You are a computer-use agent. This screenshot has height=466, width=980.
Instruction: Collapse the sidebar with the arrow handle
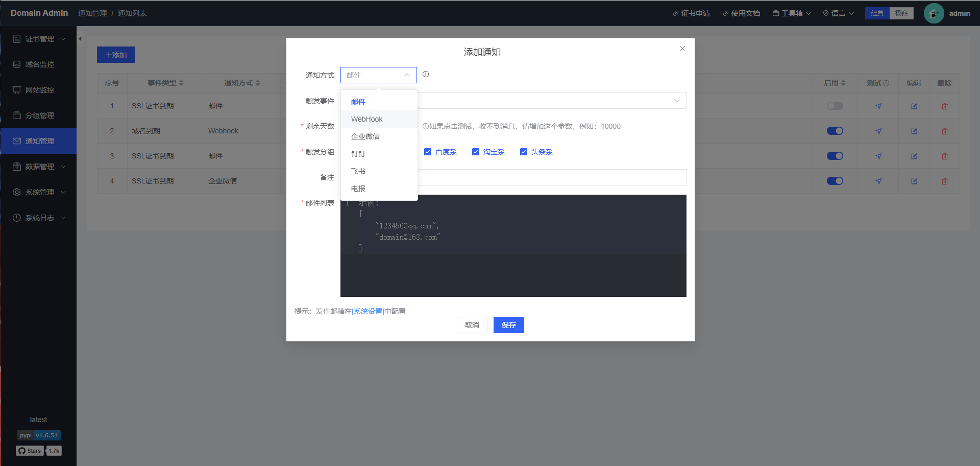pyautogui.click(x=80, y=39)
